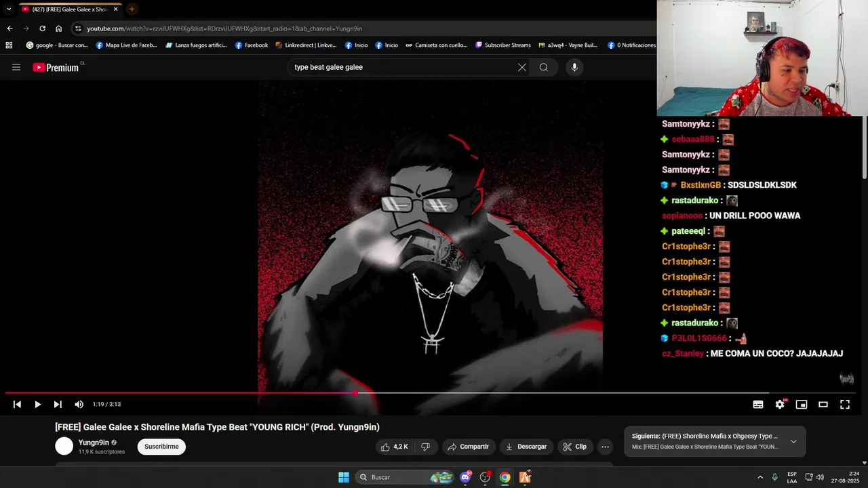Reload the page
868x488 pixels.
[42, 28]
